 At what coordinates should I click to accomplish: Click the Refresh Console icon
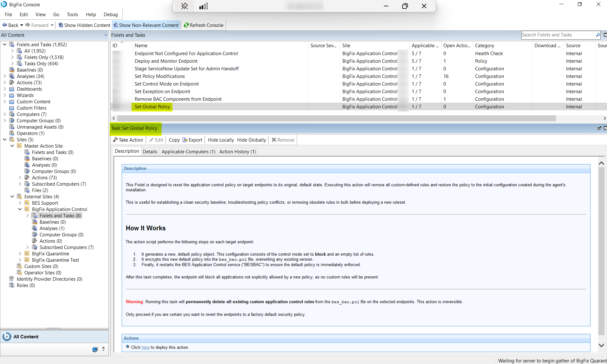click(186, 25)
